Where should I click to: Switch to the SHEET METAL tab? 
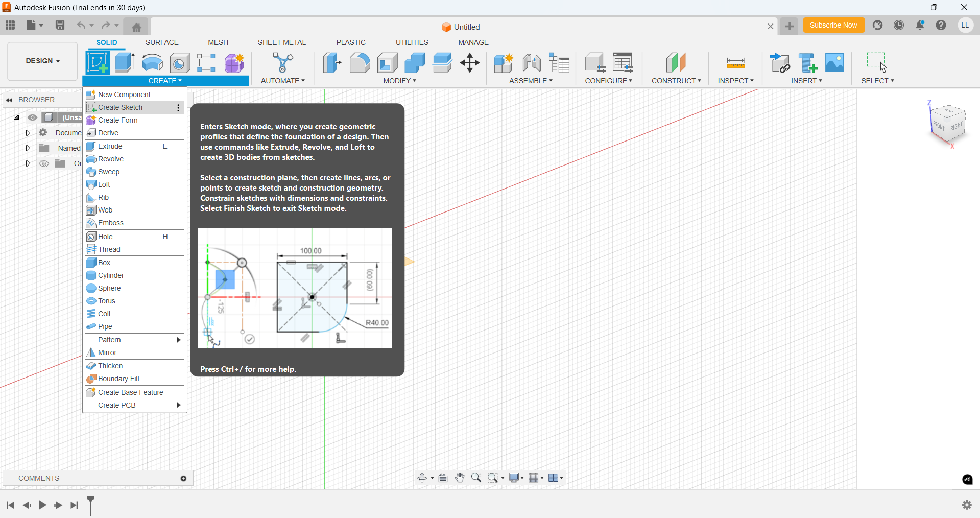tap(282, 42)
